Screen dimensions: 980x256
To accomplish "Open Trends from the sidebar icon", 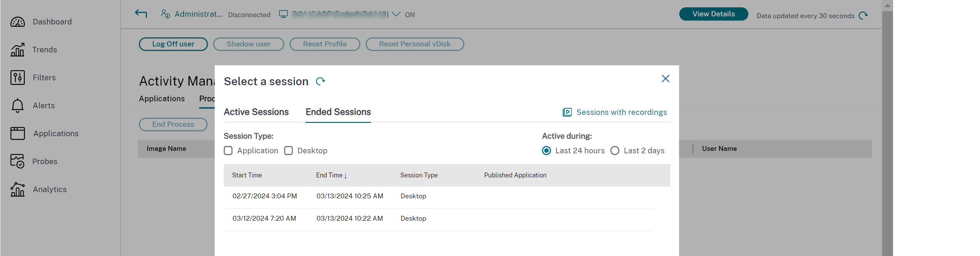I will pos(17,50).
